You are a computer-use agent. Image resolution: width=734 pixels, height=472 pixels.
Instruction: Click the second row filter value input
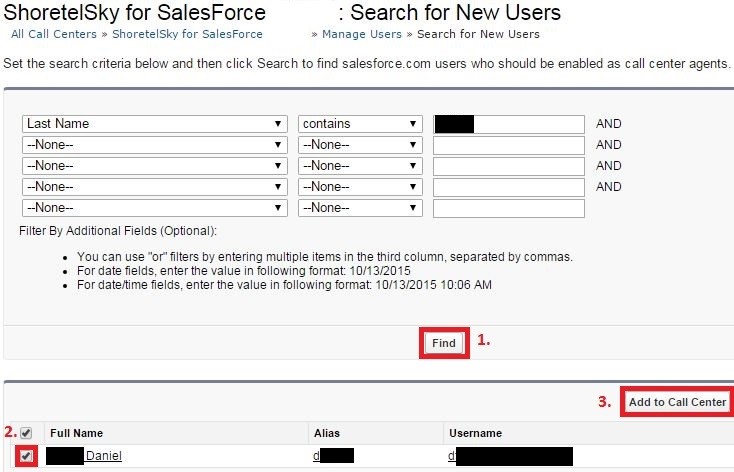509,145
